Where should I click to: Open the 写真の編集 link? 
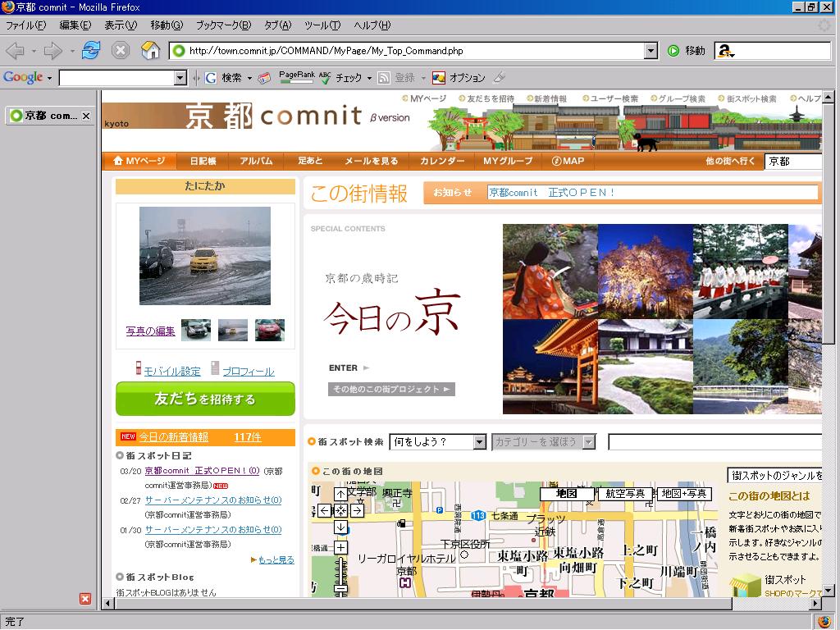(151, 331)
